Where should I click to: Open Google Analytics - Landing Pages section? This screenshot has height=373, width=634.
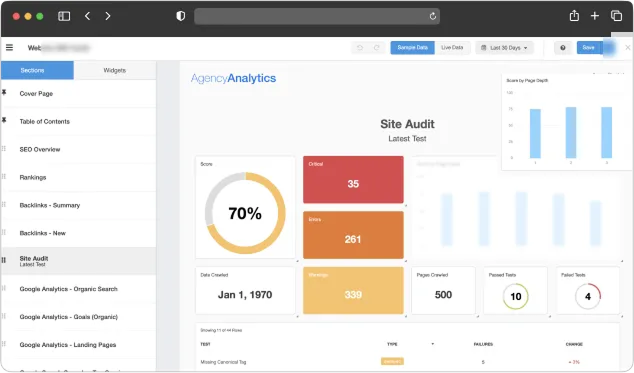point(78,345)
